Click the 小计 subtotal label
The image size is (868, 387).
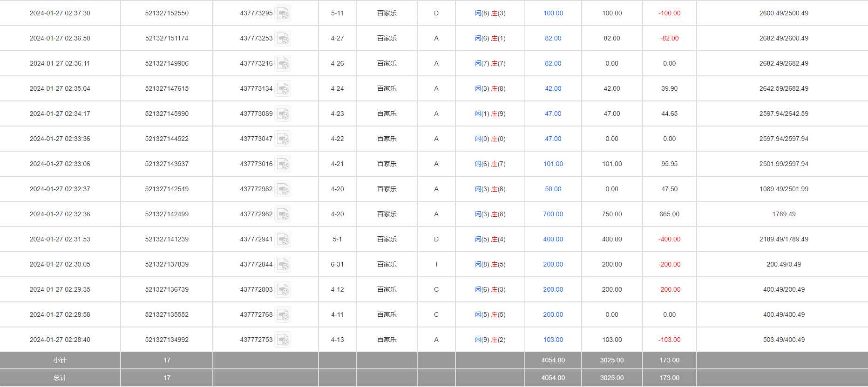pos(60,360)
